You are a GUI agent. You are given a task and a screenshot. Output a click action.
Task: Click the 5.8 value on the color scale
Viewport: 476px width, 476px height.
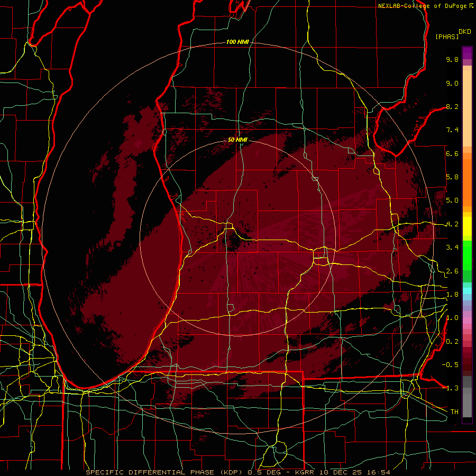(452, 177)
